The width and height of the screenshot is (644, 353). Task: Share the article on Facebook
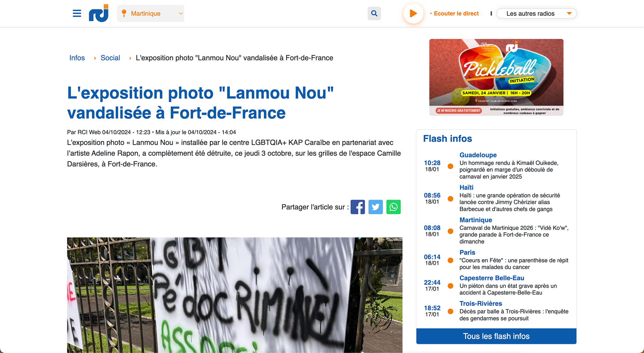pos(358,207)
